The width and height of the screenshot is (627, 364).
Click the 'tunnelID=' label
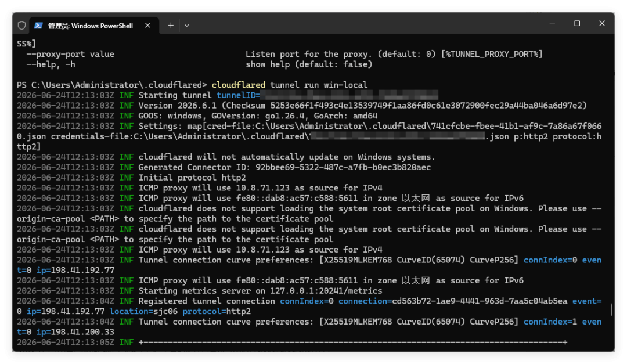point(239,95)
